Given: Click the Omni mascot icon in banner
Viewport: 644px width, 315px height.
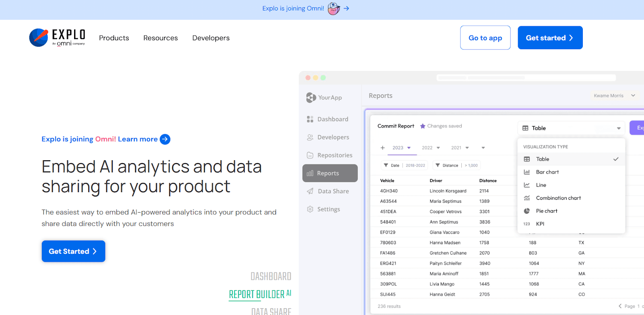Looking at the screenshot, I should pos(334,8).
